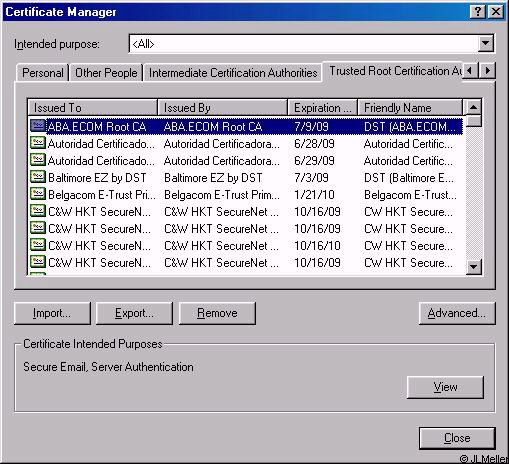The image size is (509, 464).
Task: Open the Intended purpose dropdown arrow
Action: point(486,43)
